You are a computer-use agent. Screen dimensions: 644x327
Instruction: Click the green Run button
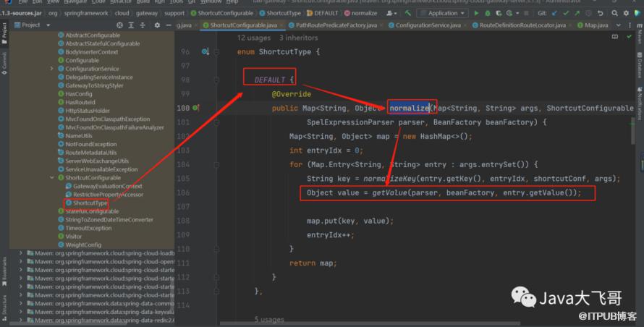pyautogui.click(x=476, y=12)
